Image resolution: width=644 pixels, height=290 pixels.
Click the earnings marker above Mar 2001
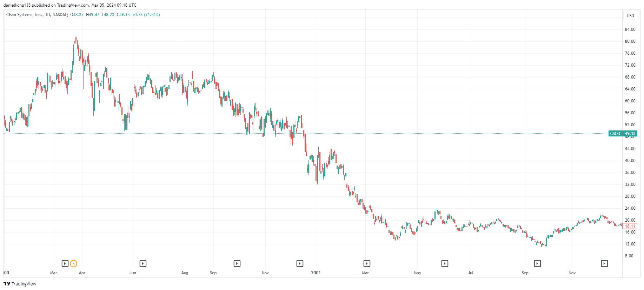coord(367,263)
